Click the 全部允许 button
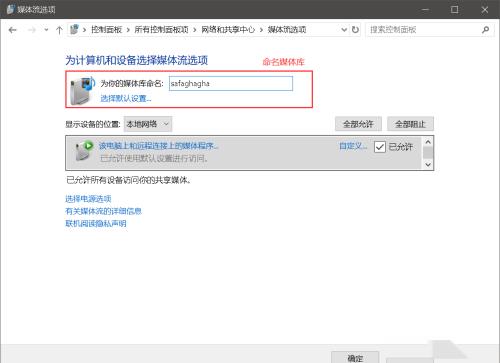 358,124
